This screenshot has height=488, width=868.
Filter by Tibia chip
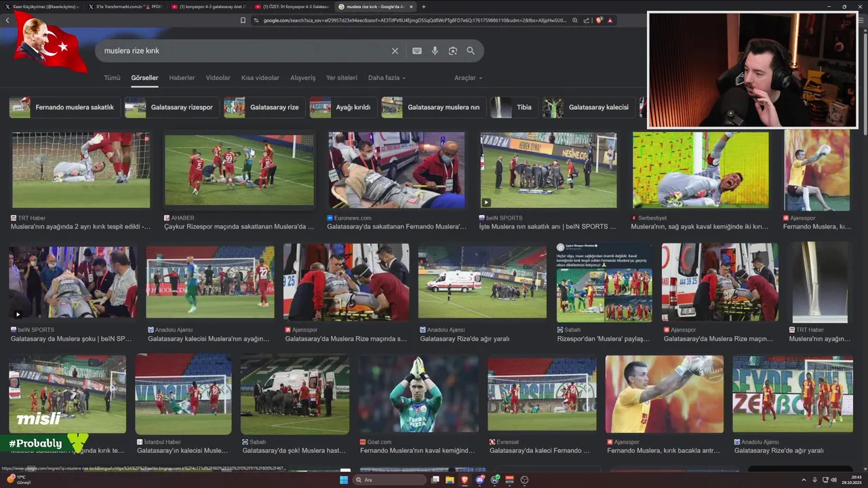tap(515, 107)
